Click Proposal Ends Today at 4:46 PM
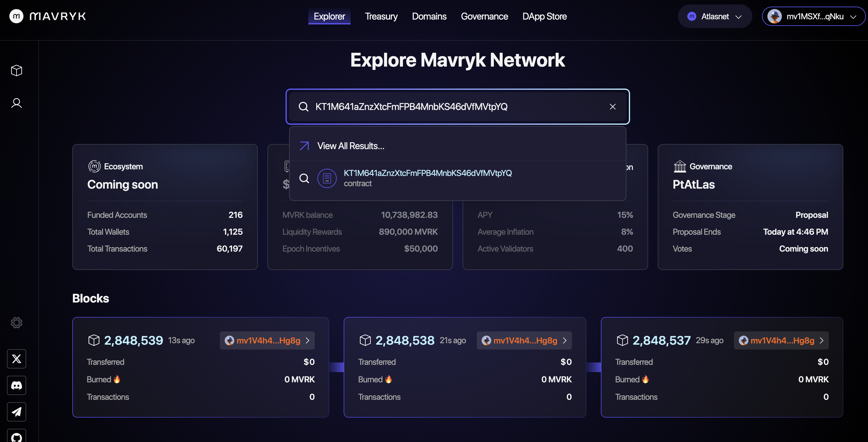The height and width of the screenshot is (442, 868). click(795, 232)
